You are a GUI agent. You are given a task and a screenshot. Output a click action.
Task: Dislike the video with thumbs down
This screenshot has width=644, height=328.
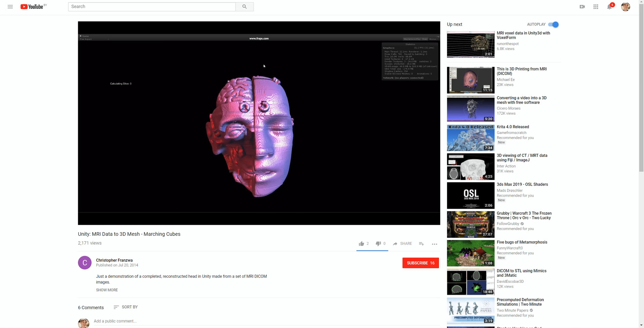point(378,244)
